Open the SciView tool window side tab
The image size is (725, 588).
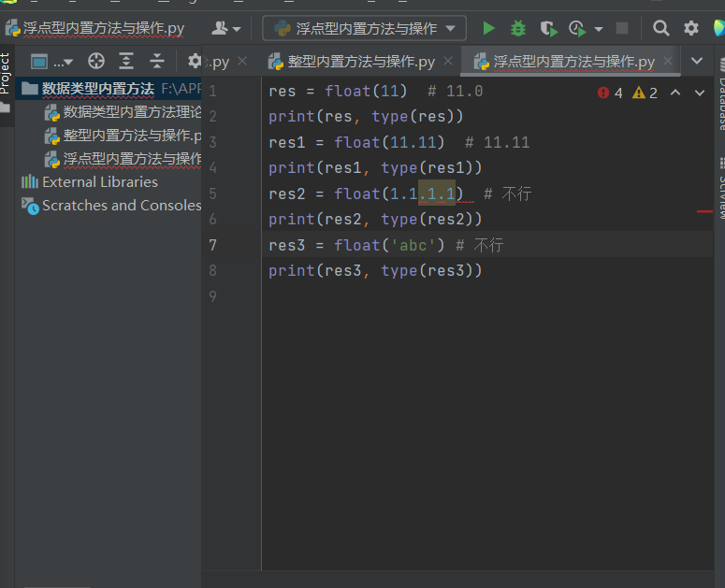click(x=720, y=189)
